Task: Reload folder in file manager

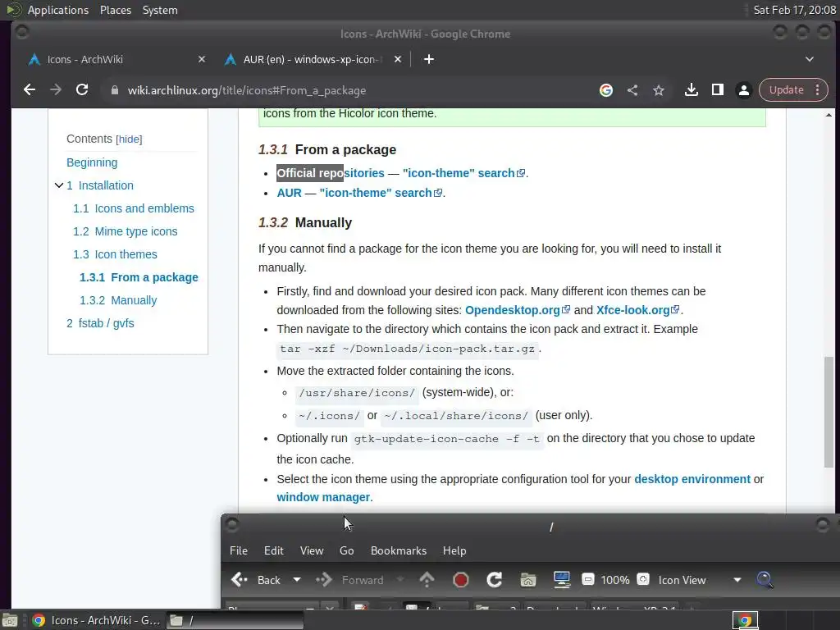Action: click(494, 580)
